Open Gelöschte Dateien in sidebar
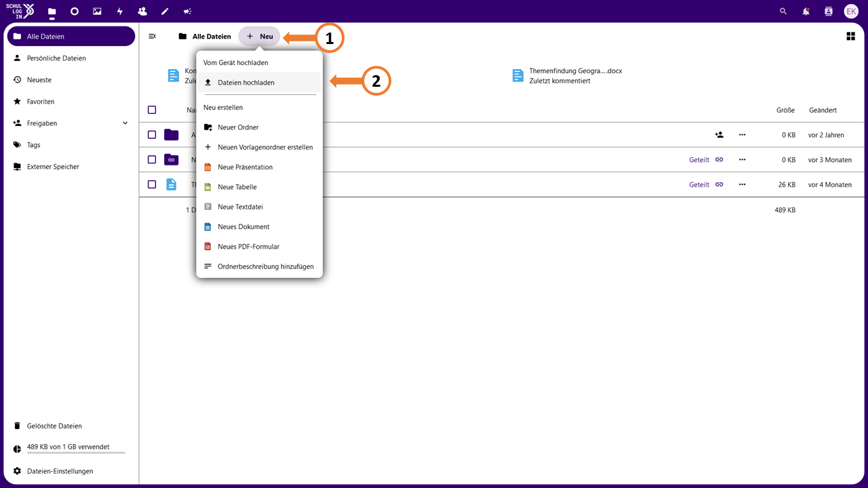This screenshot has width=868, height=488. [71, 426]
